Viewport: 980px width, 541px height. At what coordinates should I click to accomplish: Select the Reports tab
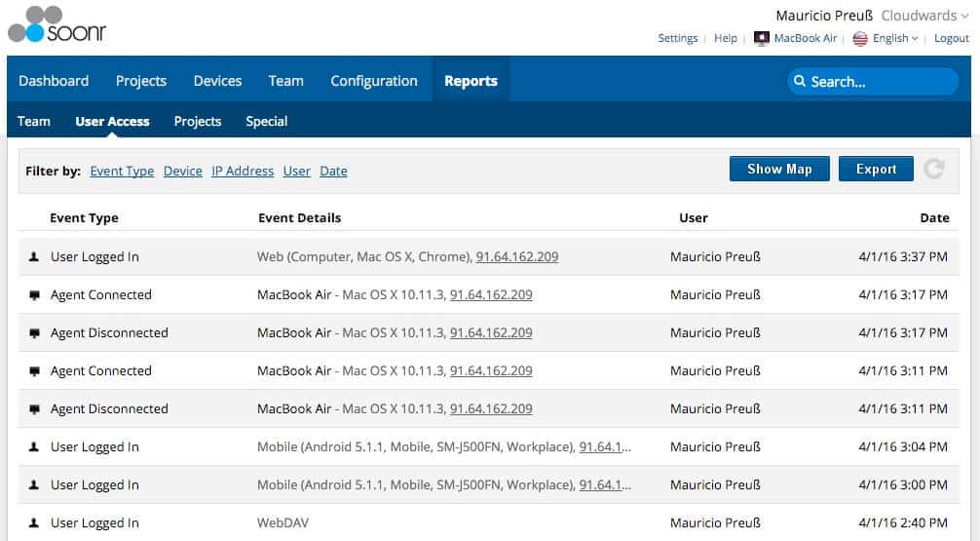pos(471,81)
